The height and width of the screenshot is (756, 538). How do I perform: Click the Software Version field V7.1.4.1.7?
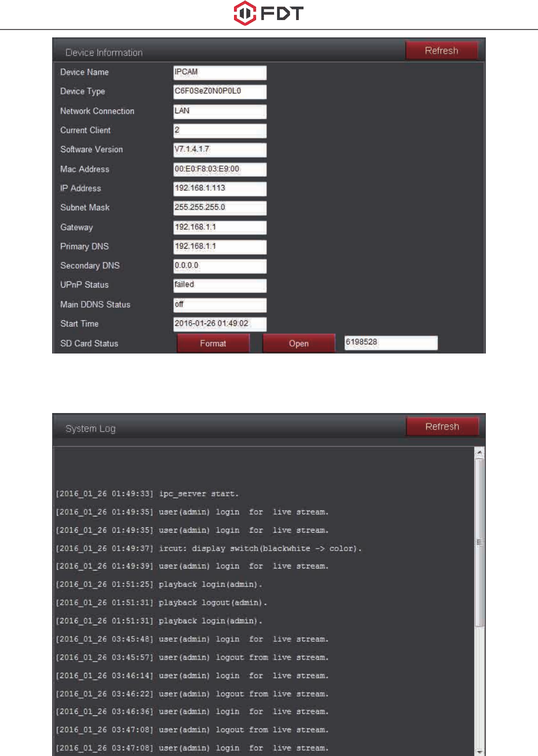coord(220,150)
